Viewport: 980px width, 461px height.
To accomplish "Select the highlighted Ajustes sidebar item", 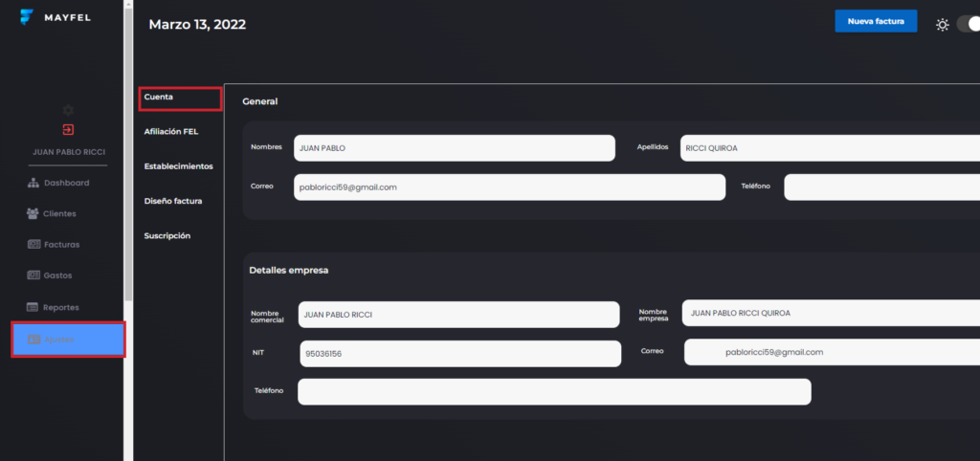I will pos(68,340).
